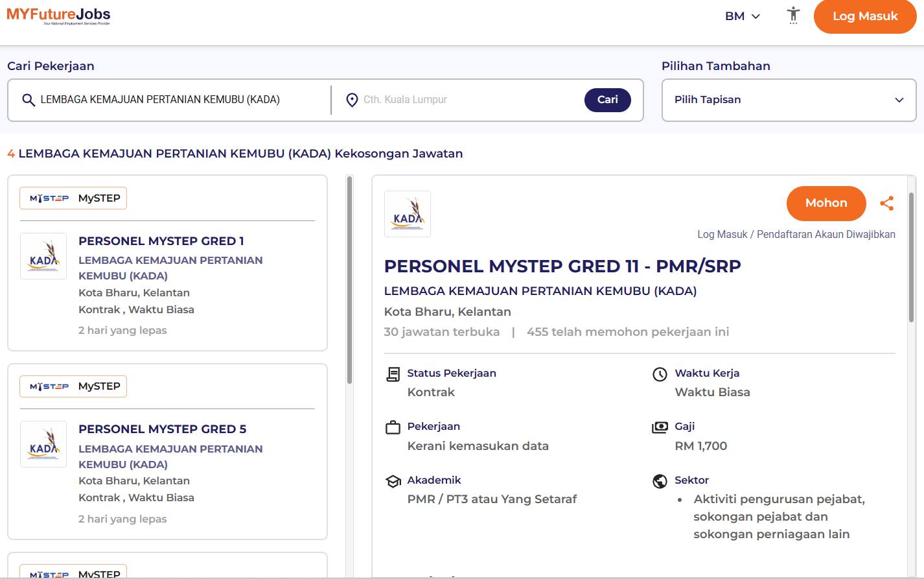Screen dimensions: 924x579
Task: Click the Mohon apply button
Action: (x=826, y=203)
